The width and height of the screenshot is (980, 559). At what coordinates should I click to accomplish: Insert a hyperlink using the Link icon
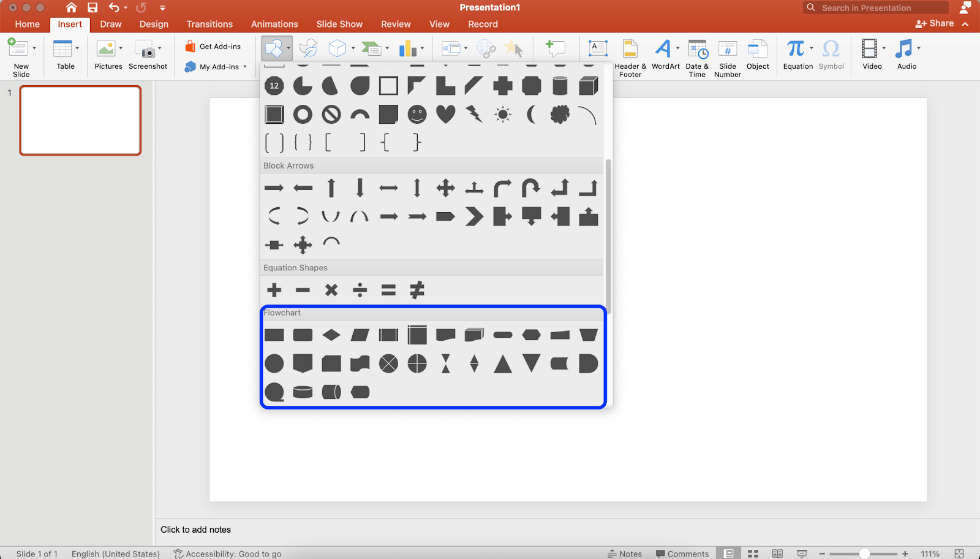pos(486,48)
